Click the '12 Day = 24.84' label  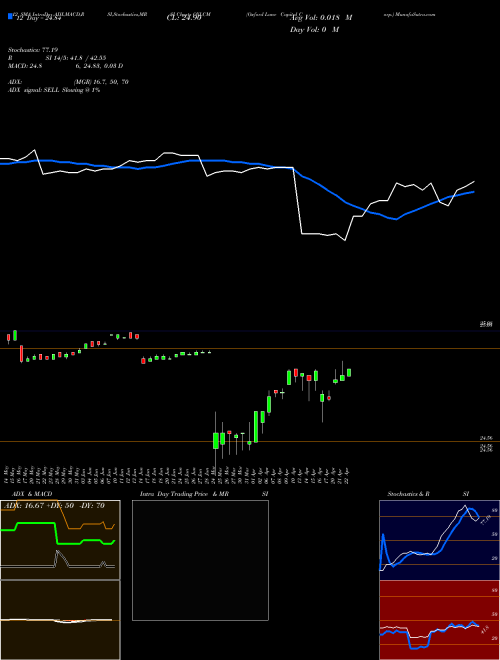point(39,18)
